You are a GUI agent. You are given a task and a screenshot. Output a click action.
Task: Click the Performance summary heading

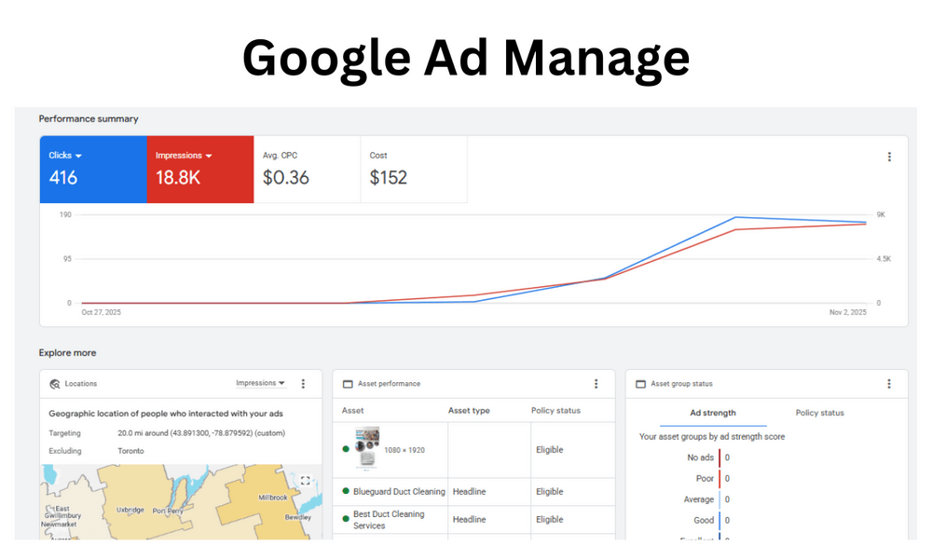[x=89, y=119]
